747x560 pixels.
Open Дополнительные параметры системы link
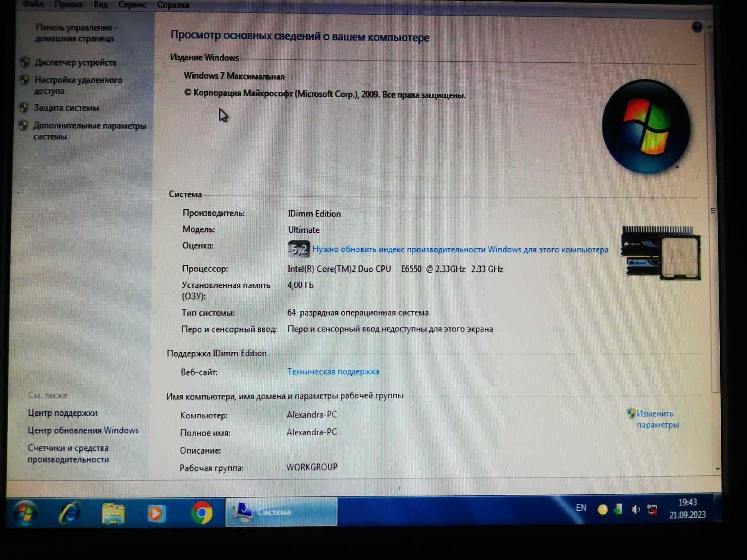pyautogui.click(x=89, y=131)
